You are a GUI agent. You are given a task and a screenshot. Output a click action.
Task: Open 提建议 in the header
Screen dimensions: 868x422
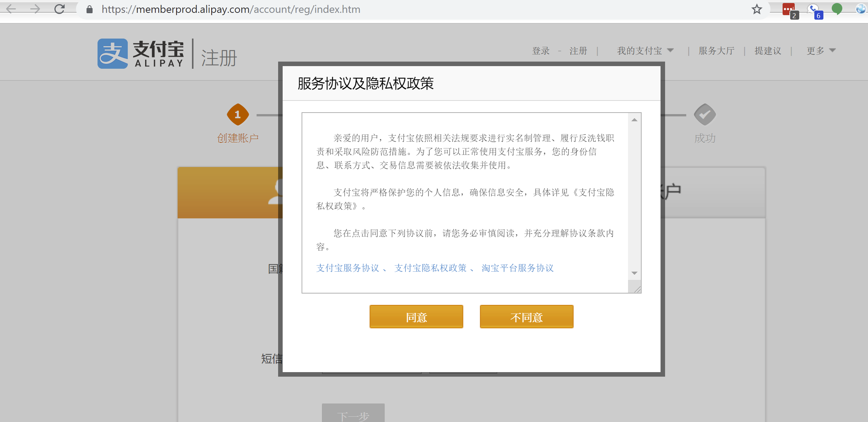click(768, 51)
